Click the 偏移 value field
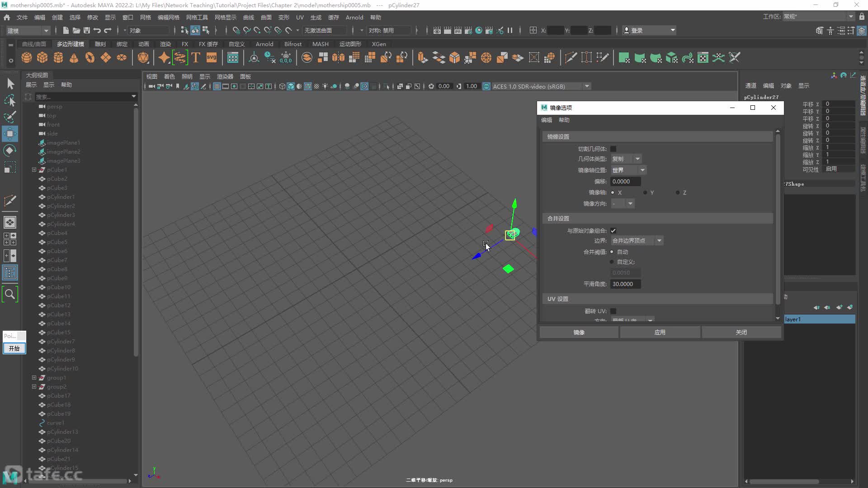Image resolution: width=868 pixels, height=488 pixels. (x=626, y=181)
